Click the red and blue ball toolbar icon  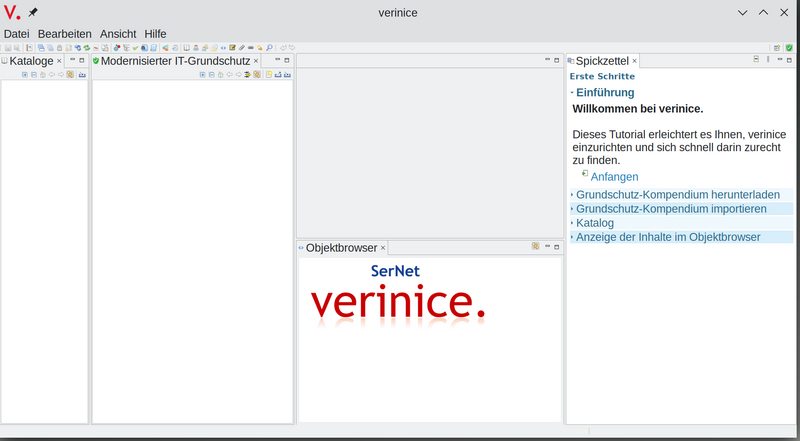pyautogui.click(x=117, y=48)
